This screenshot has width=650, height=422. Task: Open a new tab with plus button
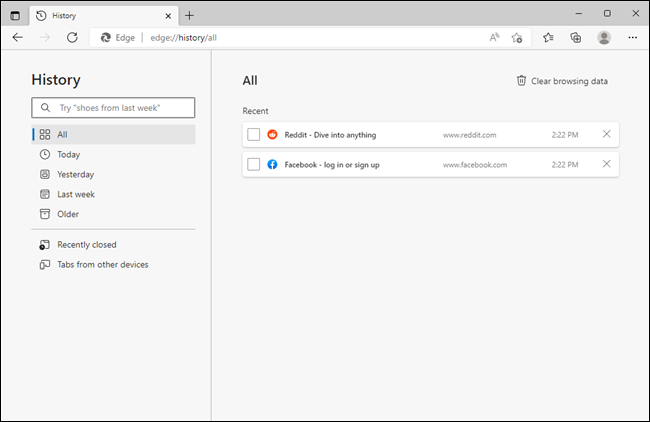(189, 16)
